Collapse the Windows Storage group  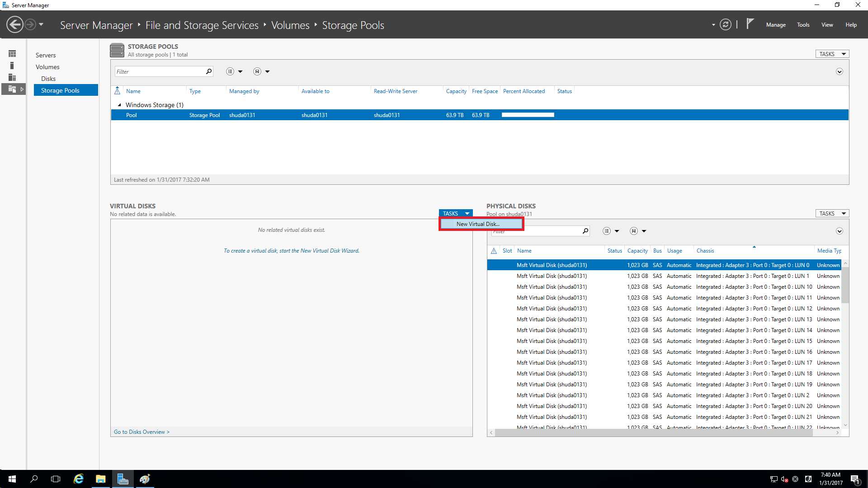point(119,105)
